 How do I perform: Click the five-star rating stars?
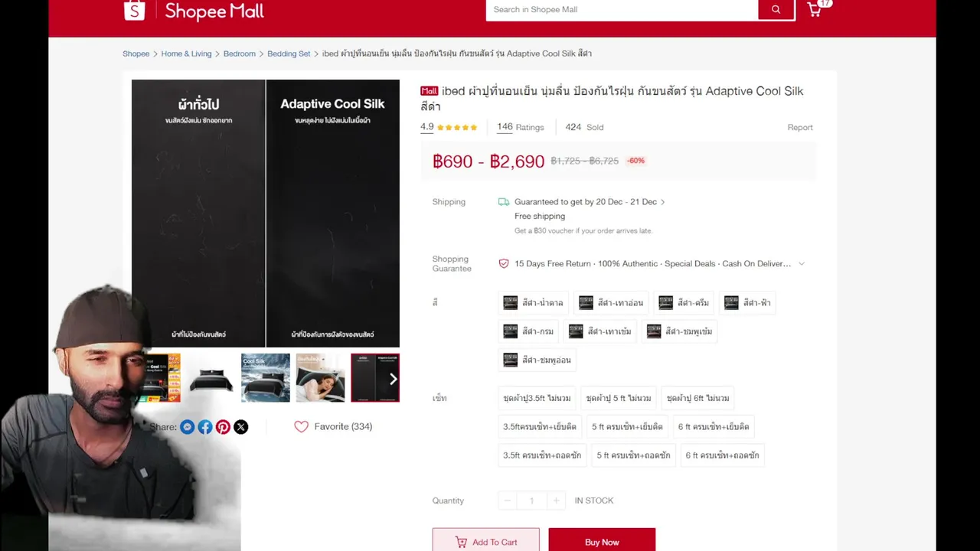click(x=457, y=128)
